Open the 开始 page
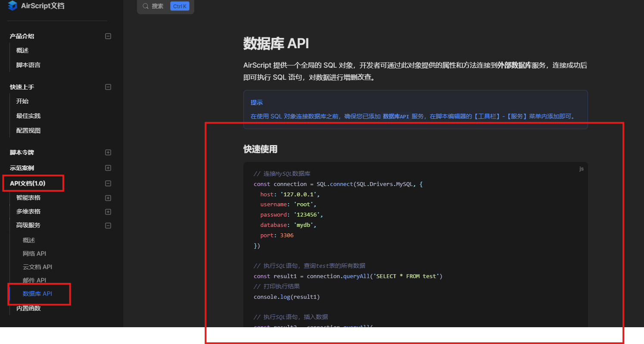Viewport: 644px width, 344px height. coord(22,101)
